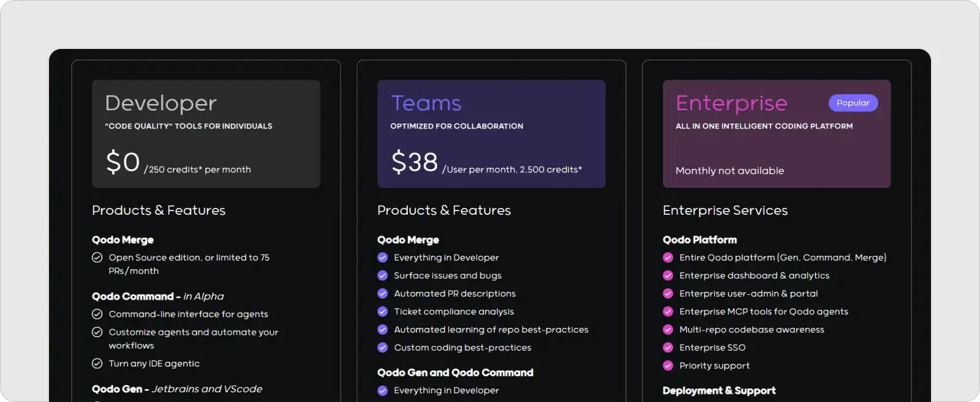Click 'Qodo Command - in Alpha' subheading
Image resolution: width=980 pixels, height=402 pixels.
pos(158,296)
